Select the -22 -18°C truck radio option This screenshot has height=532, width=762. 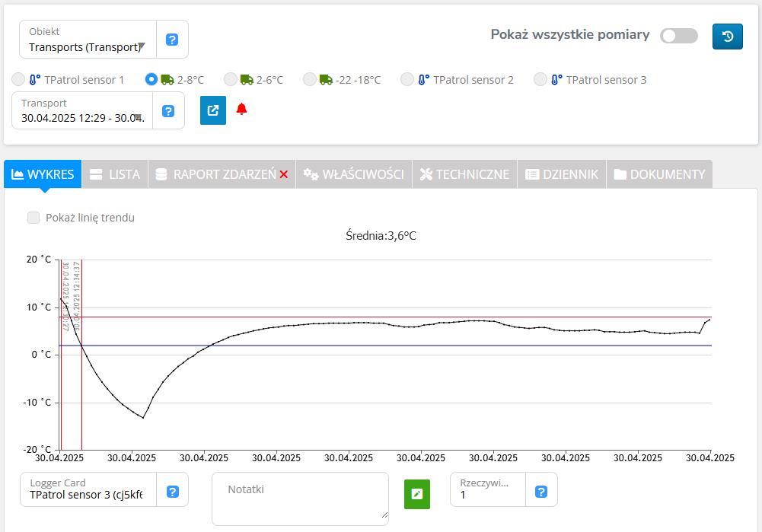coord(309,79)
